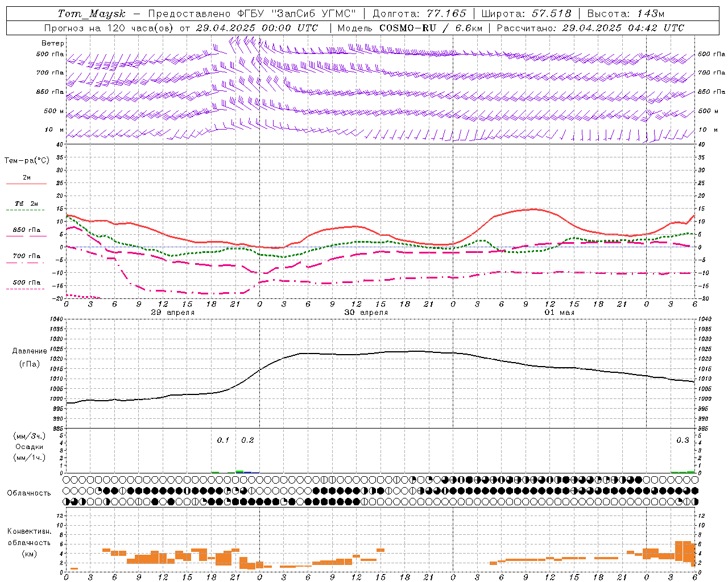Click the altitude value 143м
This screenshot has height=582, width=728.
650,14
